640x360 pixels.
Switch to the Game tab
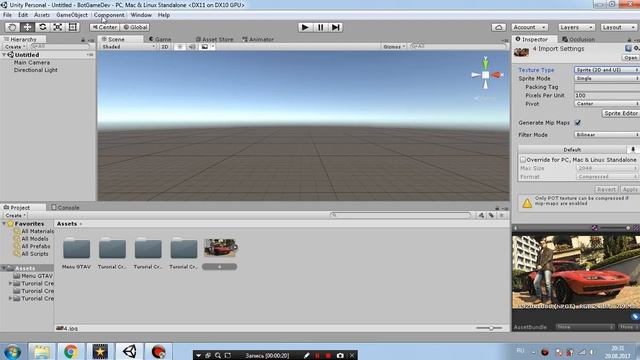click(x=160, y=39)
